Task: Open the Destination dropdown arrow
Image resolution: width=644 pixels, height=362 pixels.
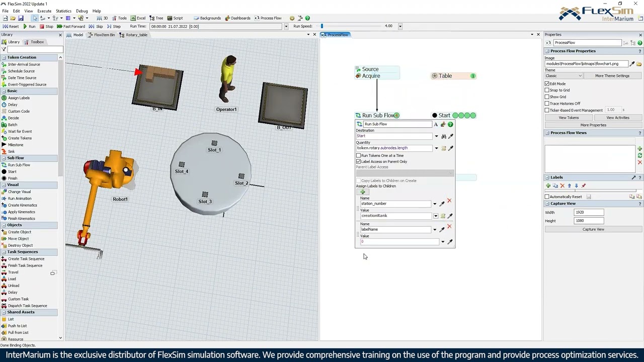Action: click(x=436, y=136)
